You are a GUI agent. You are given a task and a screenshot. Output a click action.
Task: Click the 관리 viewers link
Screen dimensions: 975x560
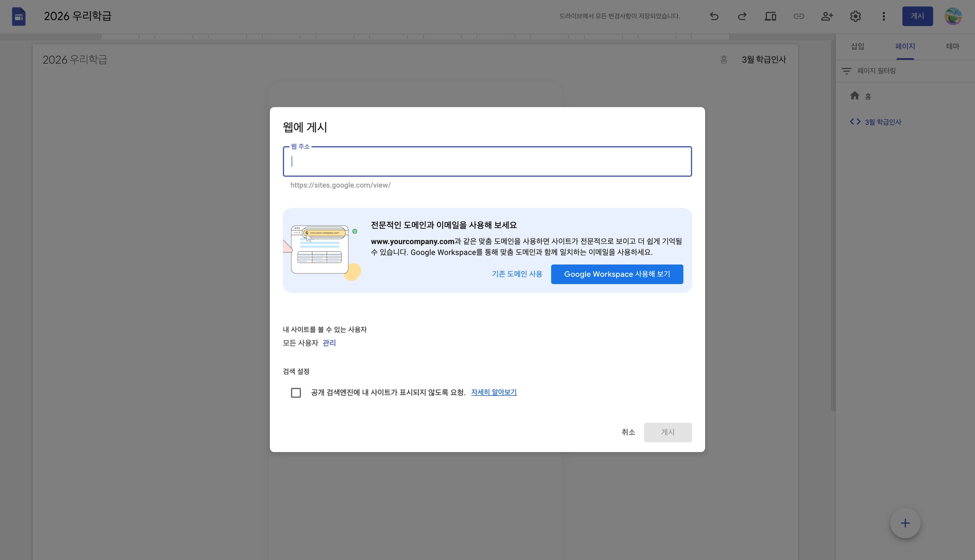tap(329, 343)
